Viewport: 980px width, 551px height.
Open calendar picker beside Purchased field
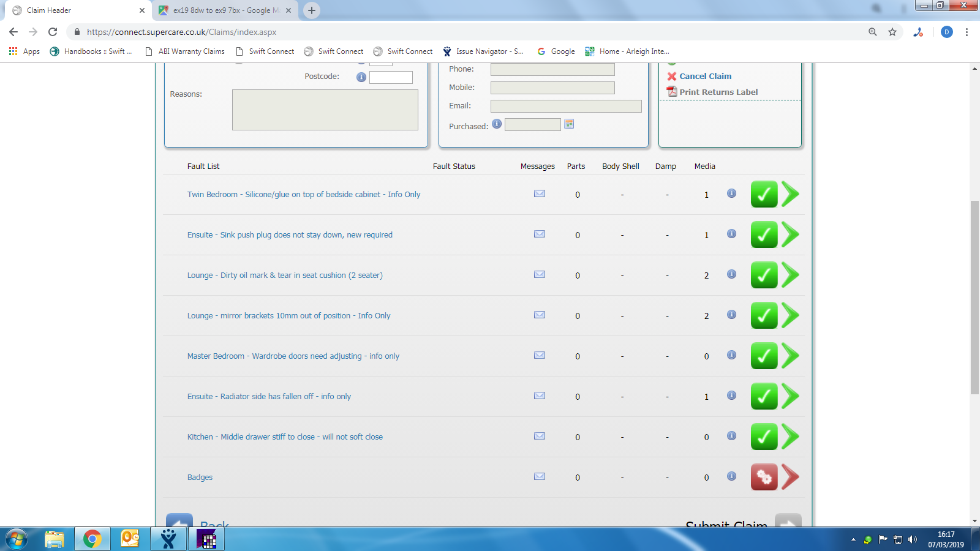569,124
